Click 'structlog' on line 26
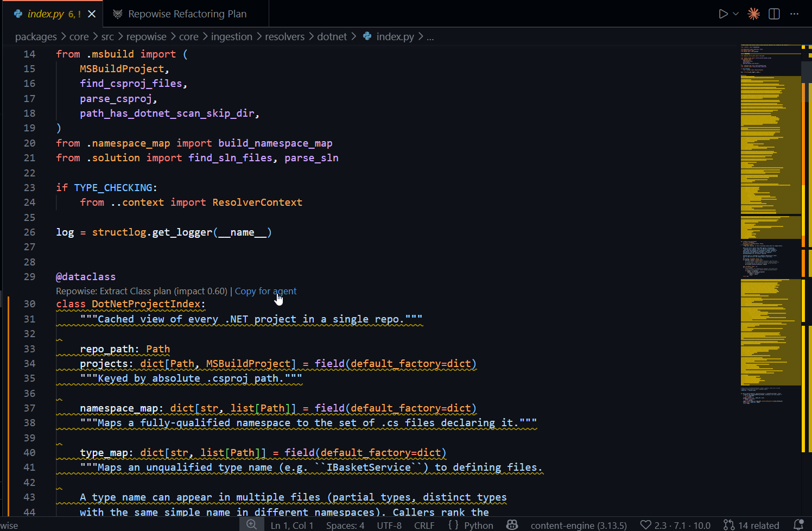 tap(119, 232)
